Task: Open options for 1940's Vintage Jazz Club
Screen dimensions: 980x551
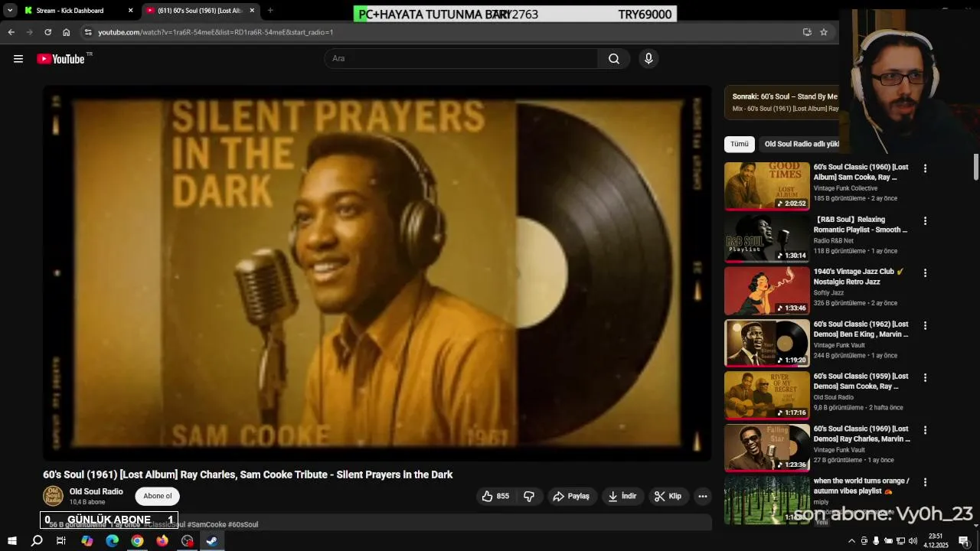Action: pos(925,273)
